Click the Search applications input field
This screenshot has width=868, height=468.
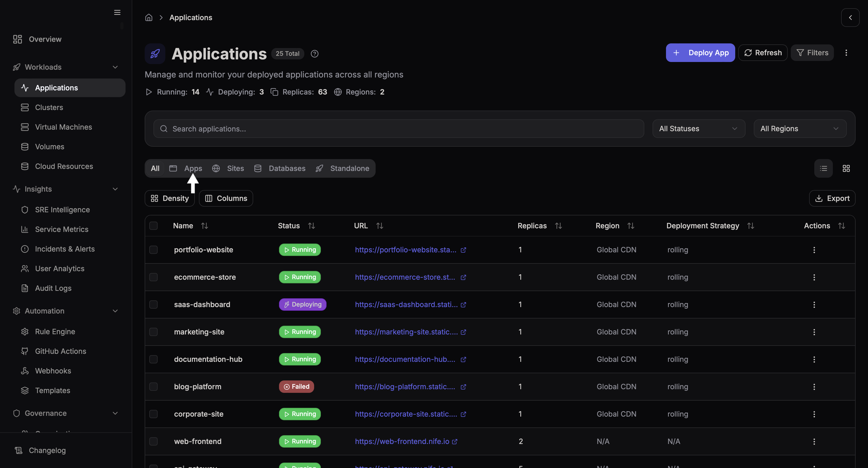tap(398, 128)
